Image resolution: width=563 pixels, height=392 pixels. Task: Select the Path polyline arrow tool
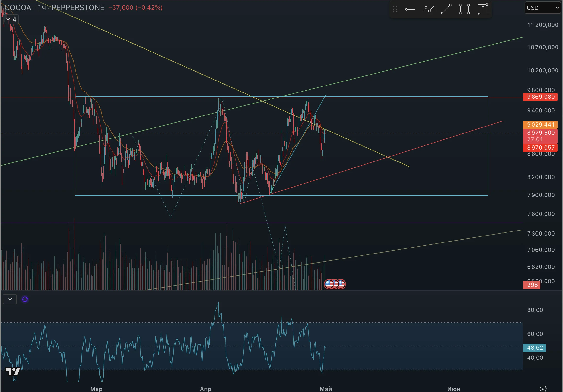click(x=428, y=9)
